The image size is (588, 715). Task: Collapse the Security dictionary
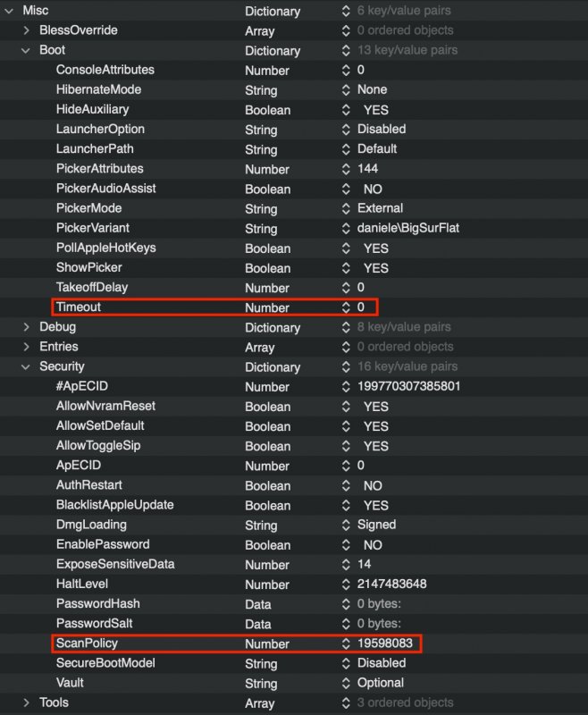(27, 366)
